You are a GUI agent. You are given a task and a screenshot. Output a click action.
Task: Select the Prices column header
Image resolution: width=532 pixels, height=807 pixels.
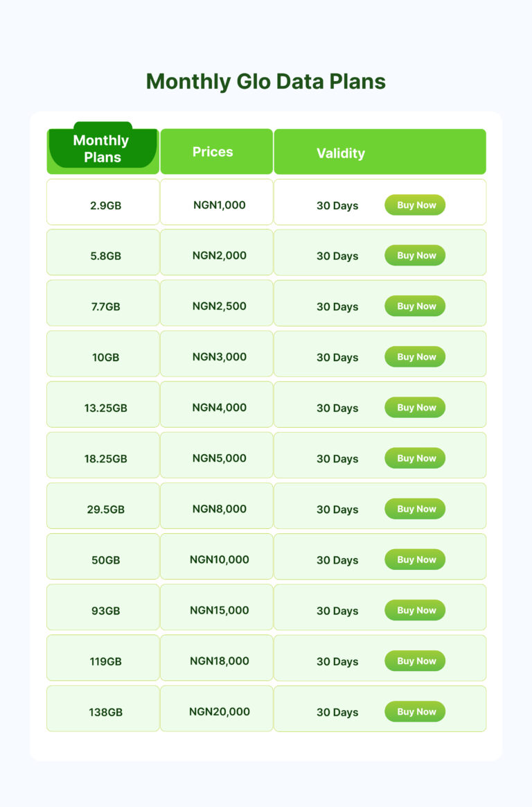pos(216,151)
